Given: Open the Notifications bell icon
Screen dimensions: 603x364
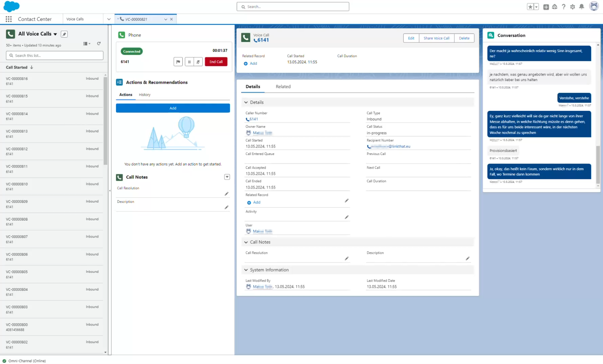Looking at the screenshot, I should pos(581,7).
